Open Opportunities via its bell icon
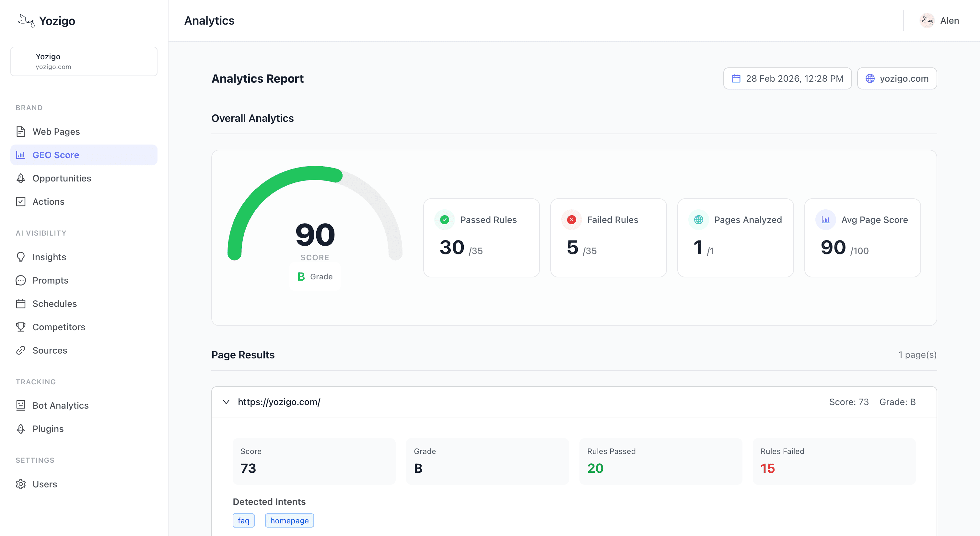 pyautogui.click(x=21, y=178)
